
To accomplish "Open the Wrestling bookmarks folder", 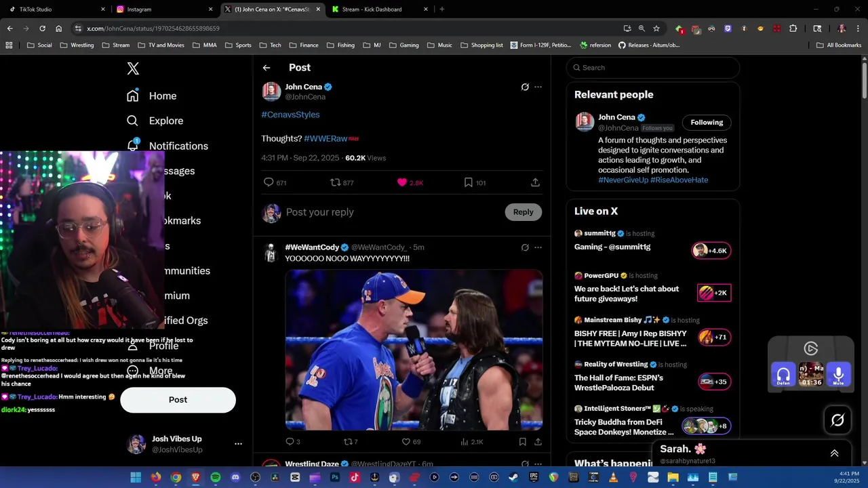I will pos(77,45).
